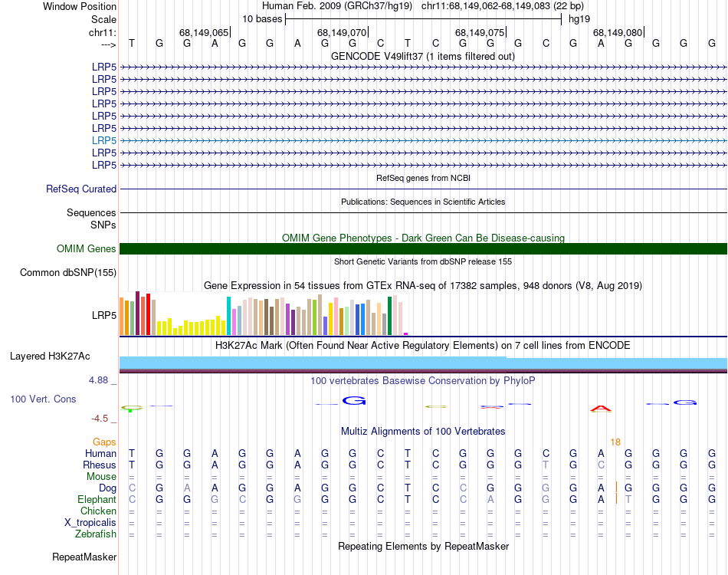This screenshot has height=575, width=728.
Task: Click the dark green OMIM Genes bar
Action: coord(423,248)
